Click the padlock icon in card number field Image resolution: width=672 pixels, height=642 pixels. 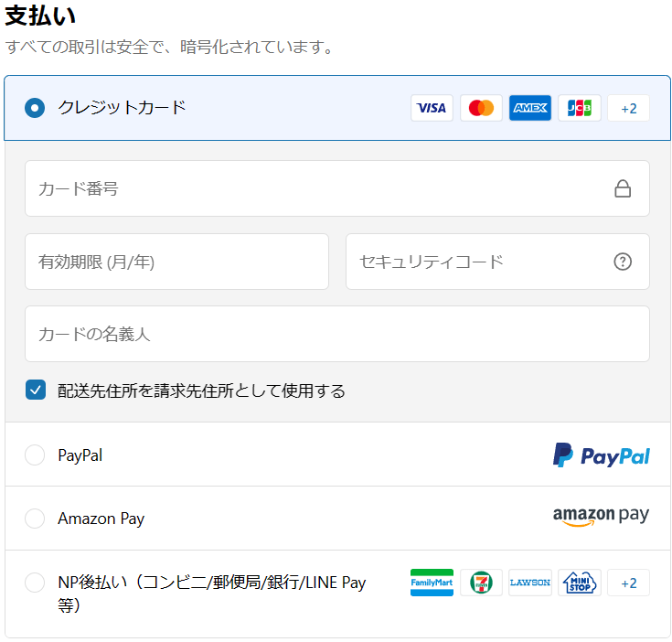pyautogui.click(x=623, y=189)
